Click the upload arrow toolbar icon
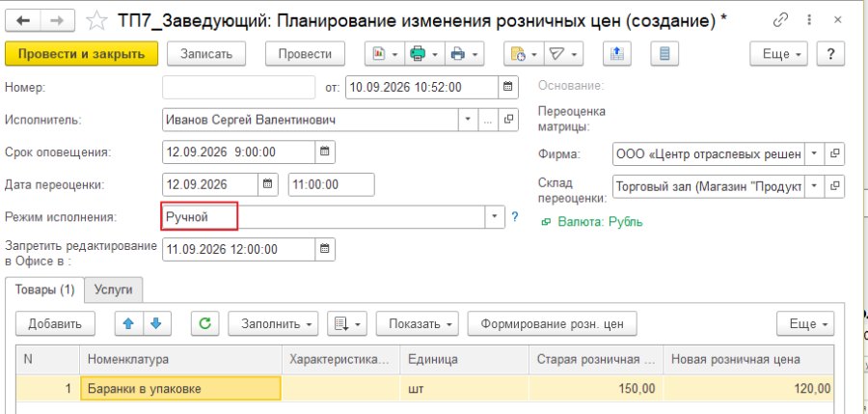Viewport: 868px width, 414px height. 616,54
